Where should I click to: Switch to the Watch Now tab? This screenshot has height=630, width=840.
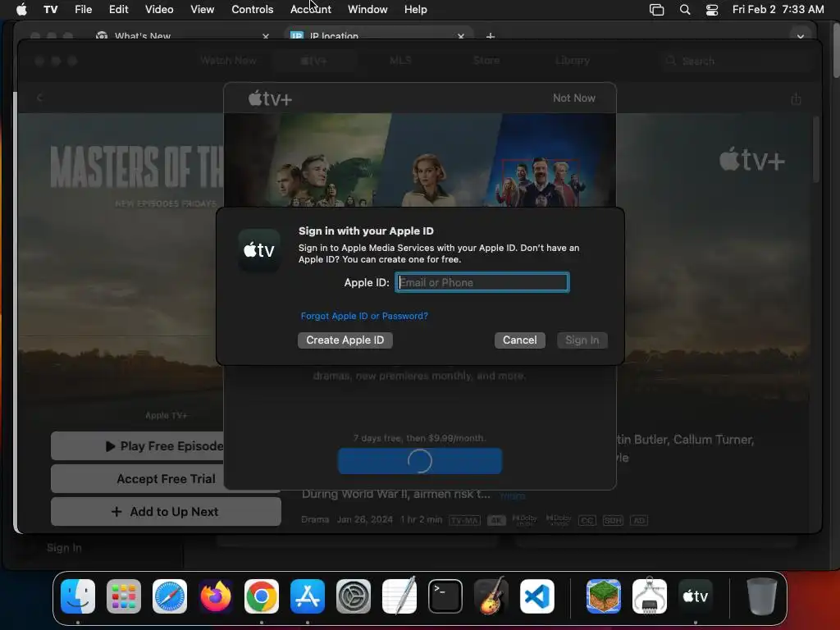point(229,61)
